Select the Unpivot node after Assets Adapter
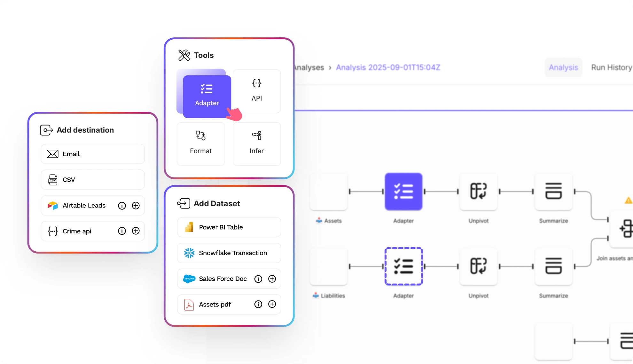 point(478,191)
